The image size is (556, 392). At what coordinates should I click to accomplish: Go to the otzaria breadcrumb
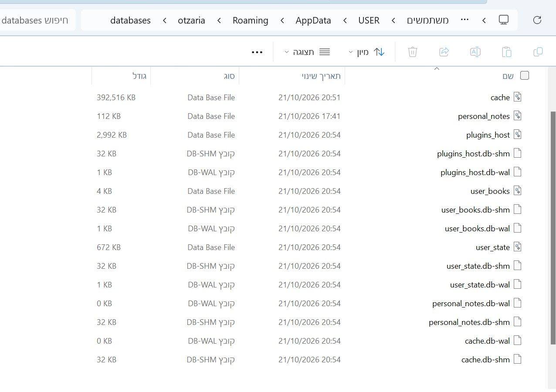point(191,20)
